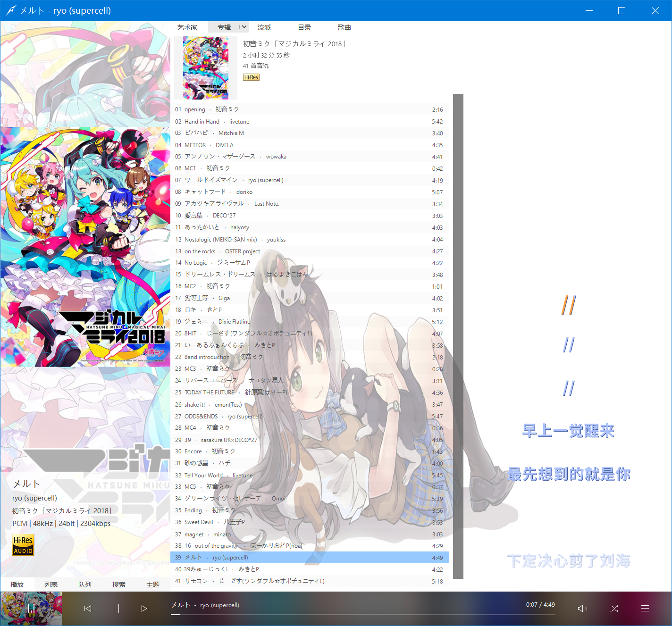672x626 pixels.
Task: Skip to the next track
Action: tap(145, 609)
